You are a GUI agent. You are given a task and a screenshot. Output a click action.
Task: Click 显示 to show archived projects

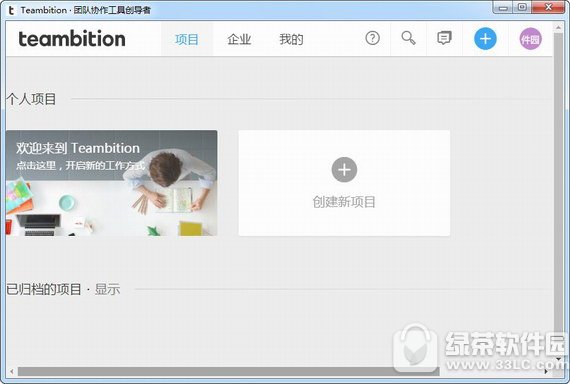pyautogui.click(x=107, y=289)
